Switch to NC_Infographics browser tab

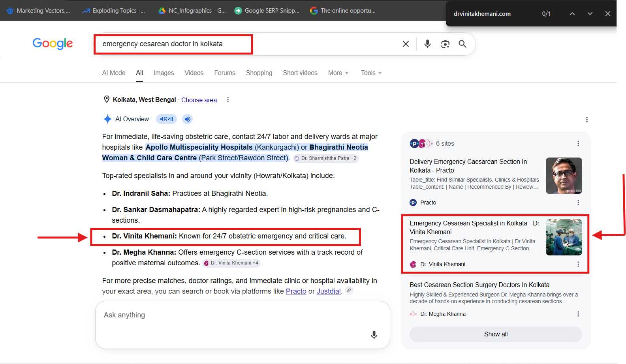192,11
